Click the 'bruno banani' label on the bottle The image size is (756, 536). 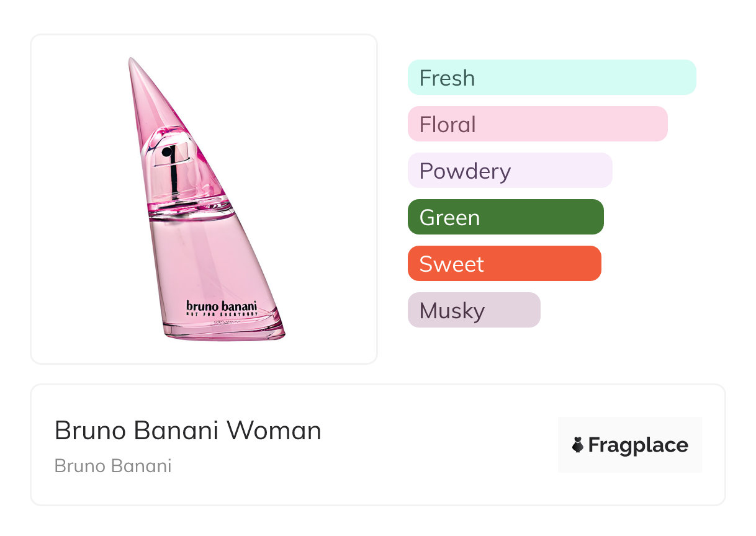[x=221, y=306]
